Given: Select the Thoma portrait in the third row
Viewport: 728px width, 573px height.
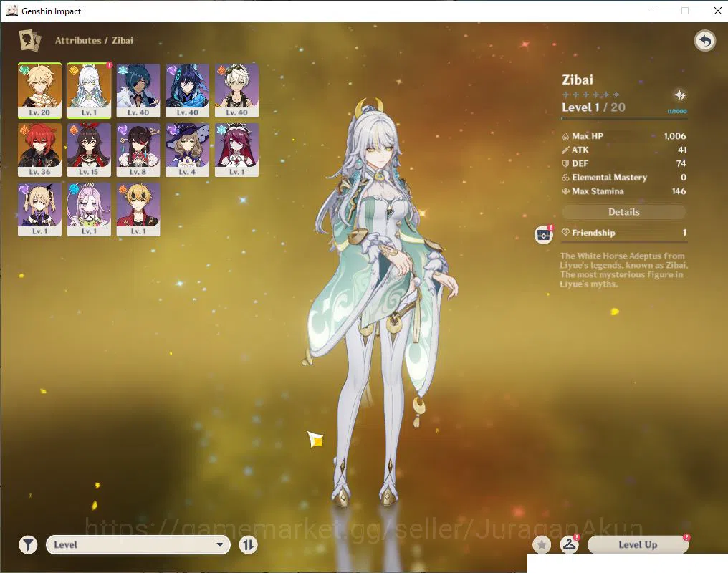Looking at the screenshot, I should coord(138,209).
